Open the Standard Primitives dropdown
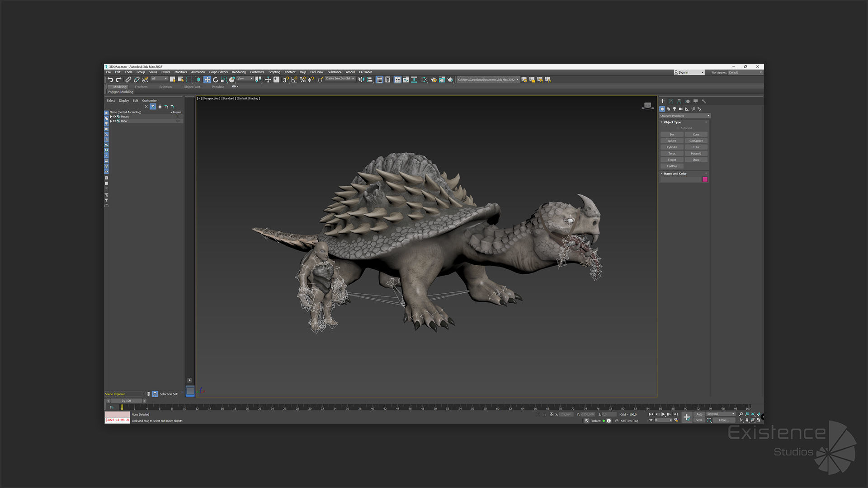This screenshot has height=488, width=868. [684, 116]
